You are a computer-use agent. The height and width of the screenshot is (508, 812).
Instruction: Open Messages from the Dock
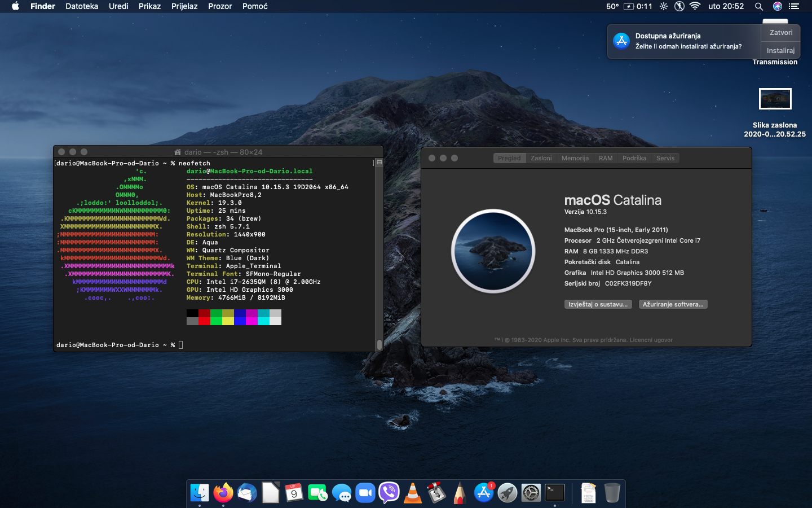point(342,493)
